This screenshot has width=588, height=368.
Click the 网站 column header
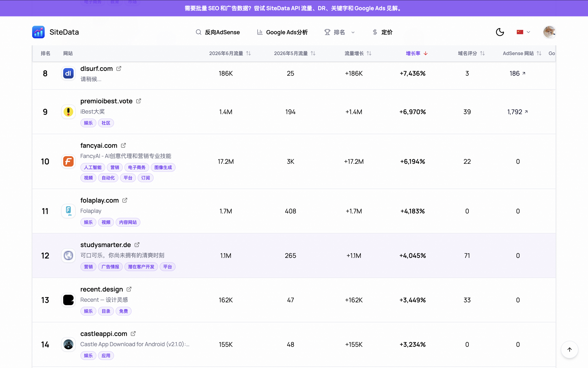click(68, 53)
